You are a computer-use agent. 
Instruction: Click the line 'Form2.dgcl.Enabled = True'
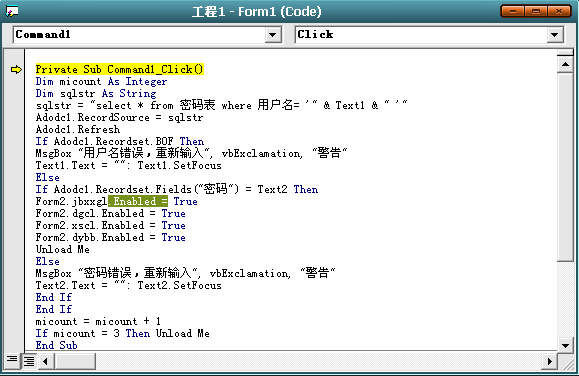click(x=110, y=213)
